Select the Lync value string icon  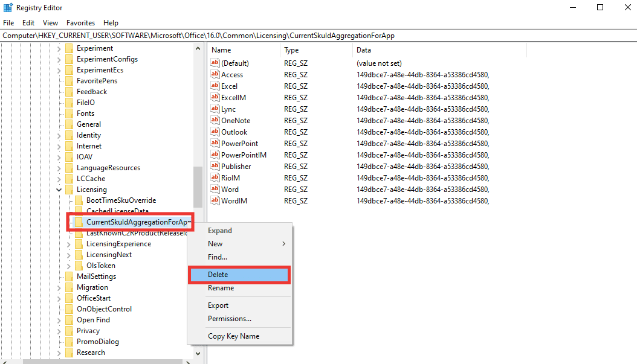click(215, 109)
